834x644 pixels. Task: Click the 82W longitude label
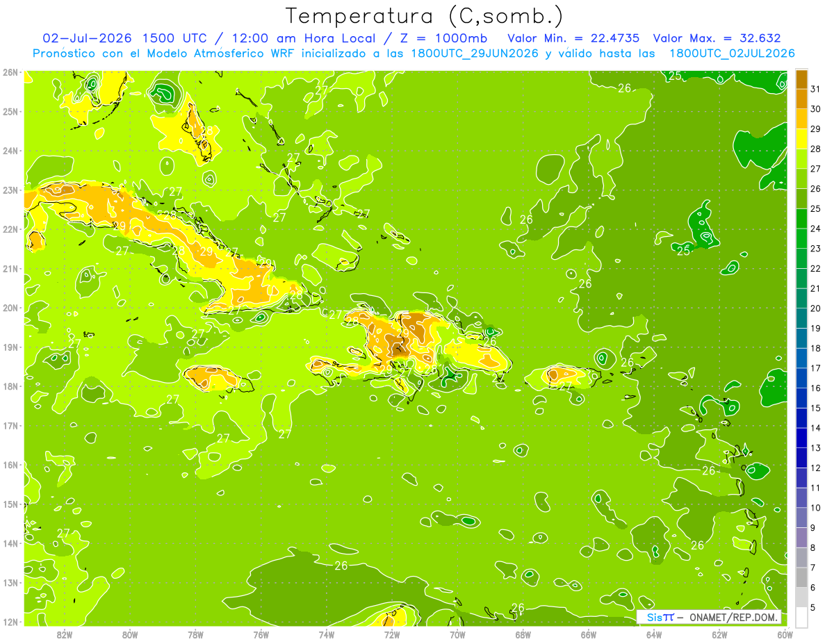65,634
